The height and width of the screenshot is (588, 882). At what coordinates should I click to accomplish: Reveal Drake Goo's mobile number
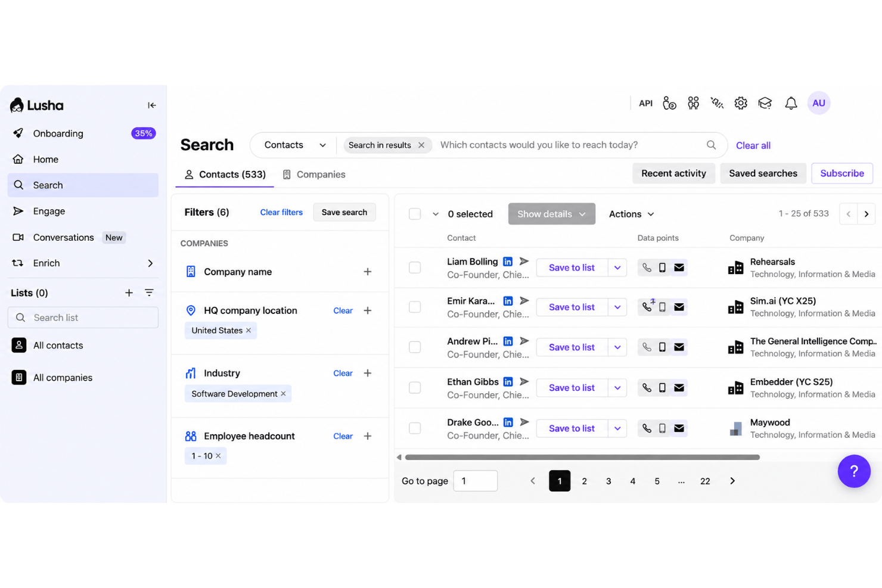662,428
